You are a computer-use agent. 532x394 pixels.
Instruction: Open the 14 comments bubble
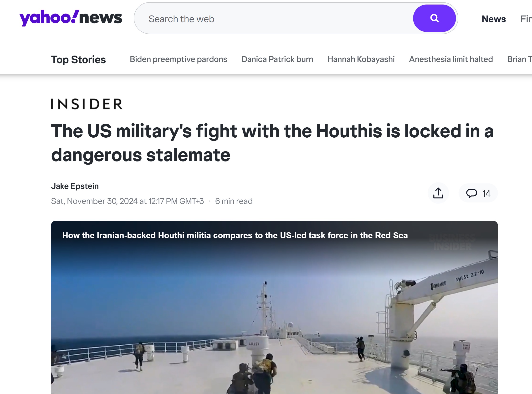pos(478,193)
